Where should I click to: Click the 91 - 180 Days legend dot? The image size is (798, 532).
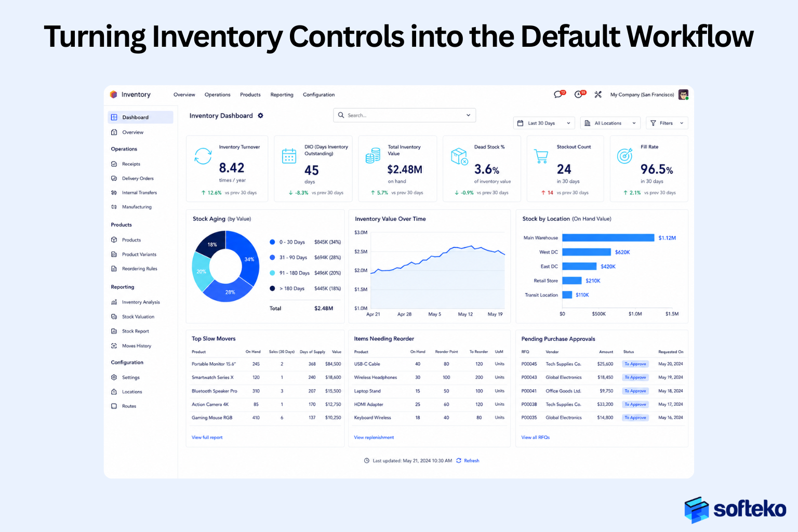tap(272, 273)
